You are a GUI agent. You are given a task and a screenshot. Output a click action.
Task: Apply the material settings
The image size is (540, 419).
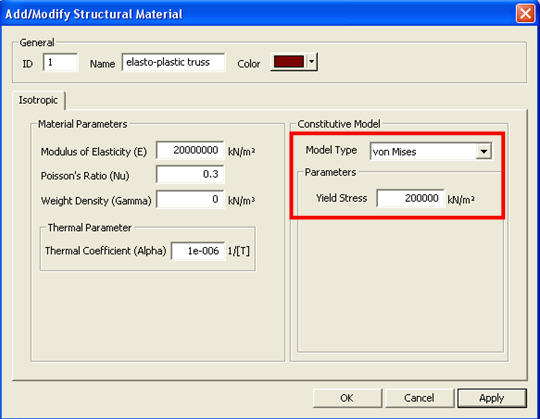point(492,398)
